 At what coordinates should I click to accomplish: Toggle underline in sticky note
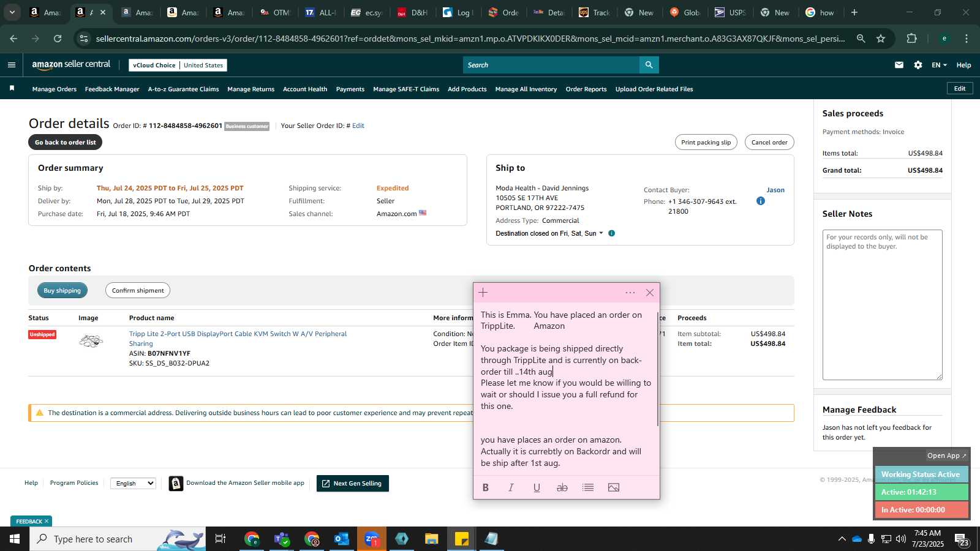coord(537,487)
